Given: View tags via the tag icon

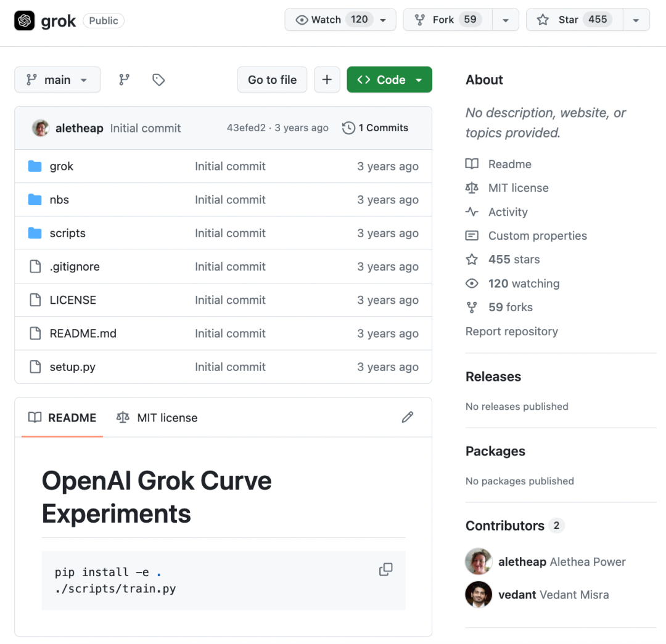Looking at the screenshot, I should click(x=158, y=79).
